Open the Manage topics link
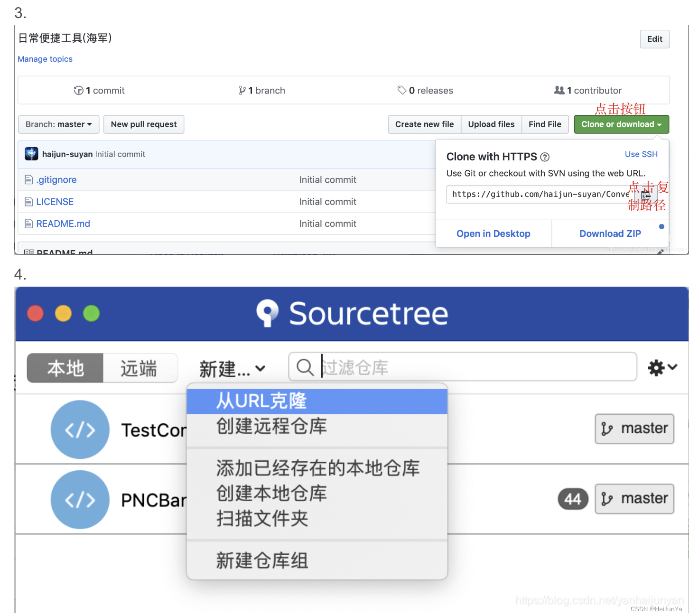The width and height of the screenshot is (689, 616). (x=45, y=59)
